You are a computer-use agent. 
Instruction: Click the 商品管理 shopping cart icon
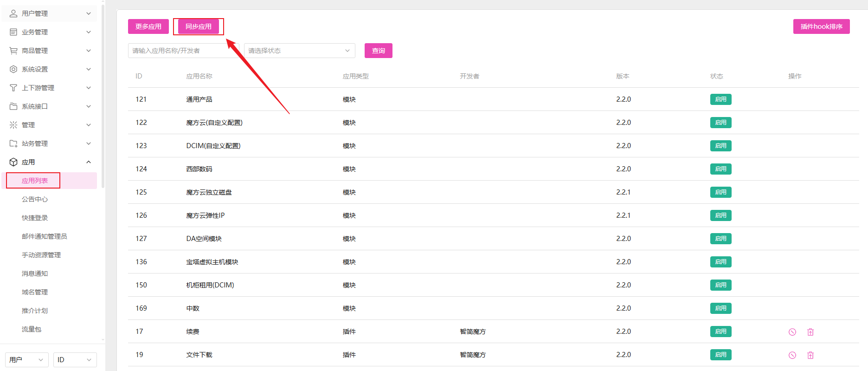[13, 51]
